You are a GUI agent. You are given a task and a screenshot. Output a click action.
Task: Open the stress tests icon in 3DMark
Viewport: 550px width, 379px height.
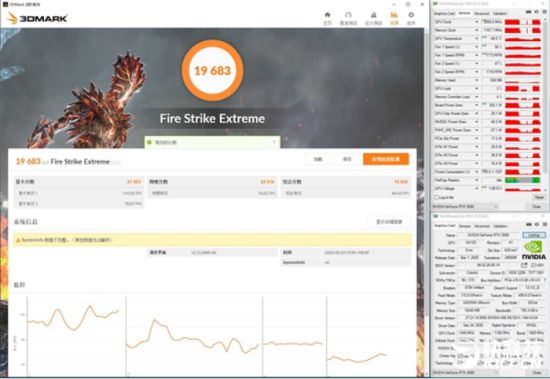coord(374,15)
